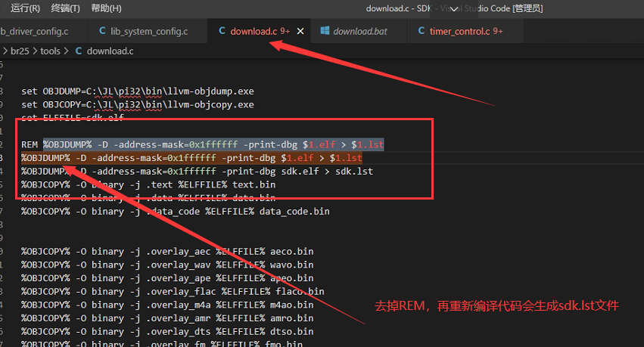Close the download.c tab
This screenshot has height=347, width=644.
tap(300, 31)
